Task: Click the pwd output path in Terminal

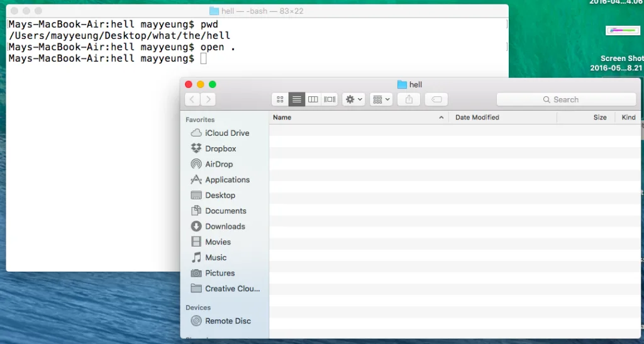Action: pos(119,36)
